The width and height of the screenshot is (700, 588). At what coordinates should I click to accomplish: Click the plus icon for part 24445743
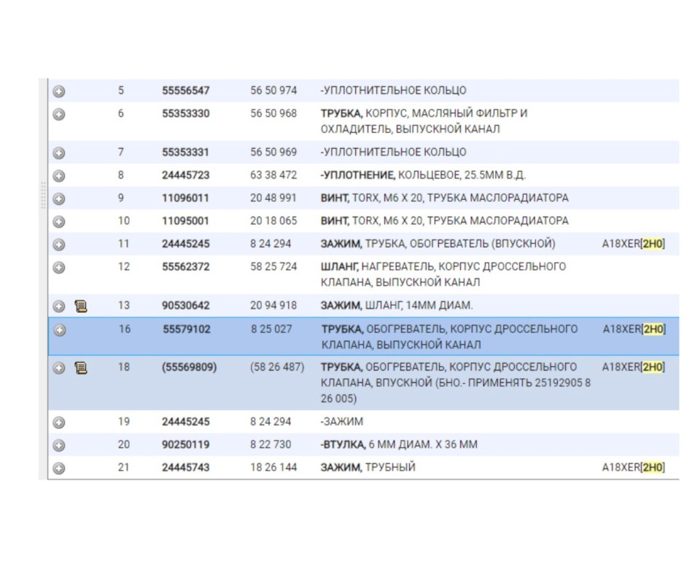(59, 468)
